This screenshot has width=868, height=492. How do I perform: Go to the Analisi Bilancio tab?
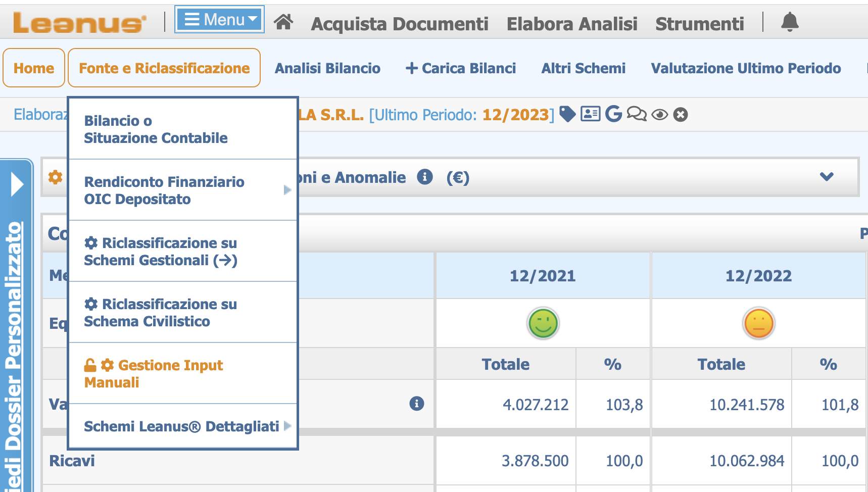point(327,68)
